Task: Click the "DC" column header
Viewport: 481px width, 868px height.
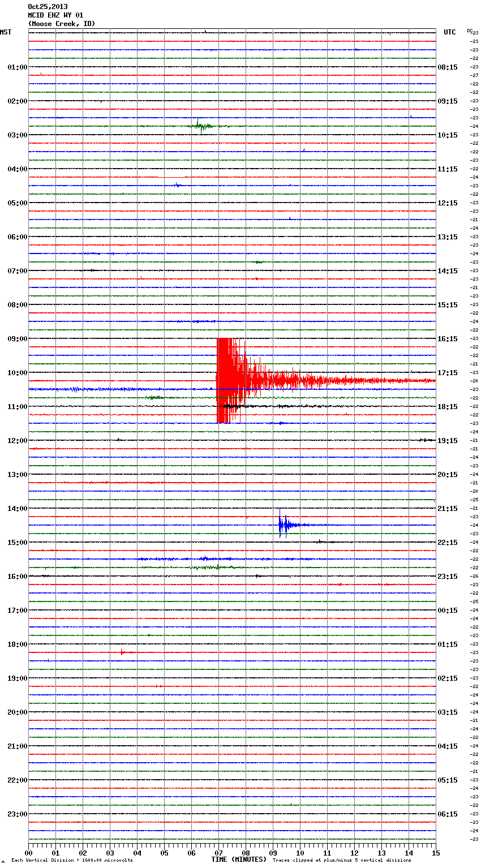Action: pos(470,31)
